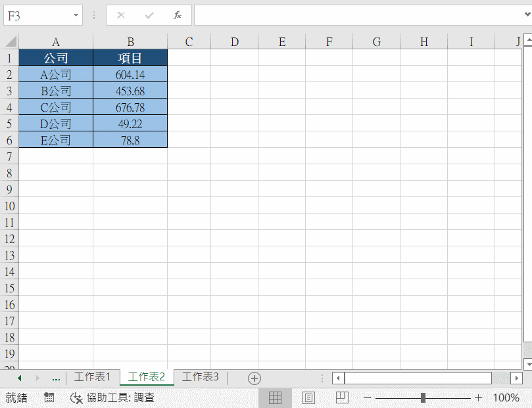This screenshot has height=408, width=532.
Task: Select column G header
Action: coord(377,41)
